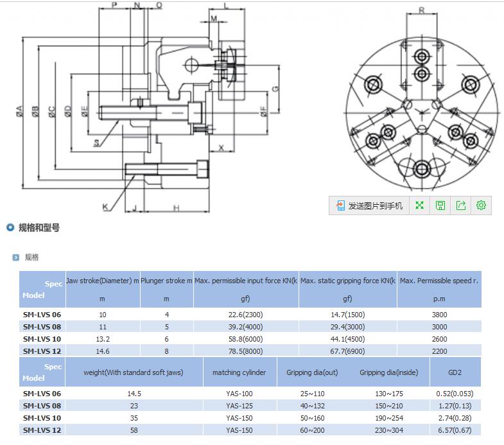
Task: Select the 44.1(4500) gripping force value
Action: point(348,339)
